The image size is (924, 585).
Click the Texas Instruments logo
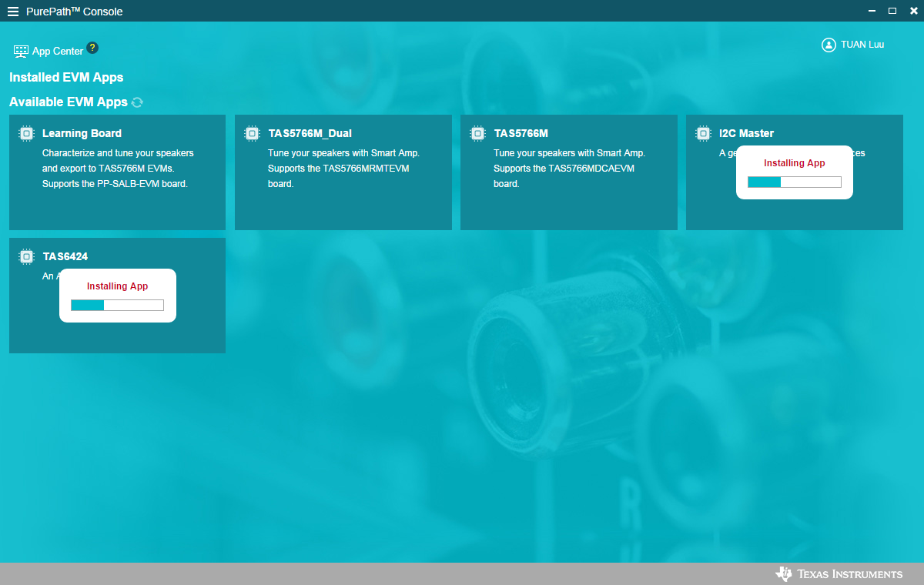coord(839,574)
